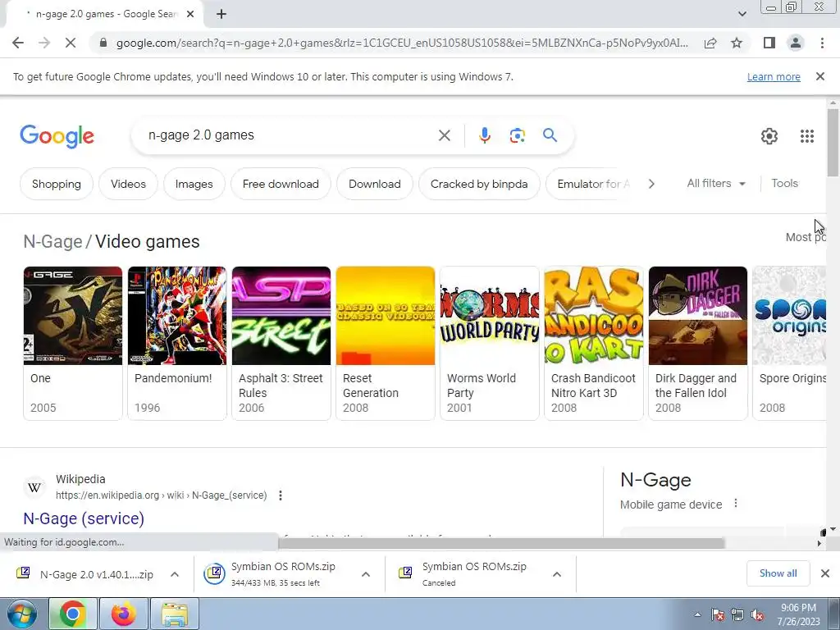Screen dimensions: 840x630
Task: Close the downloads shelf
Action: (x=825, y=573)
